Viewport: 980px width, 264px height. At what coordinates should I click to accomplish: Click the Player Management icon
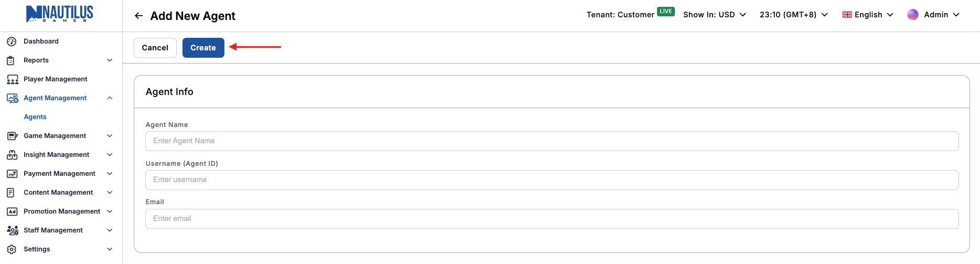pyautogui.click(x=13, y=79)
